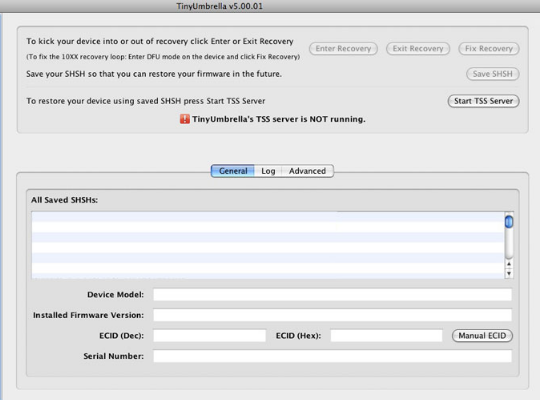Click the 'TSS server is NOT running' status text
The image size is (540, 400).
coord(279,119)
